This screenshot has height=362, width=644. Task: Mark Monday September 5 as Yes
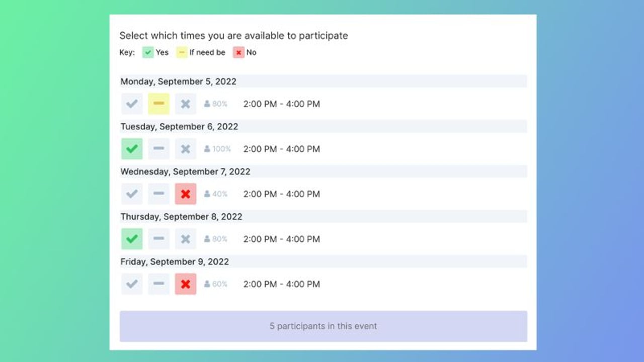coord(132,104)
